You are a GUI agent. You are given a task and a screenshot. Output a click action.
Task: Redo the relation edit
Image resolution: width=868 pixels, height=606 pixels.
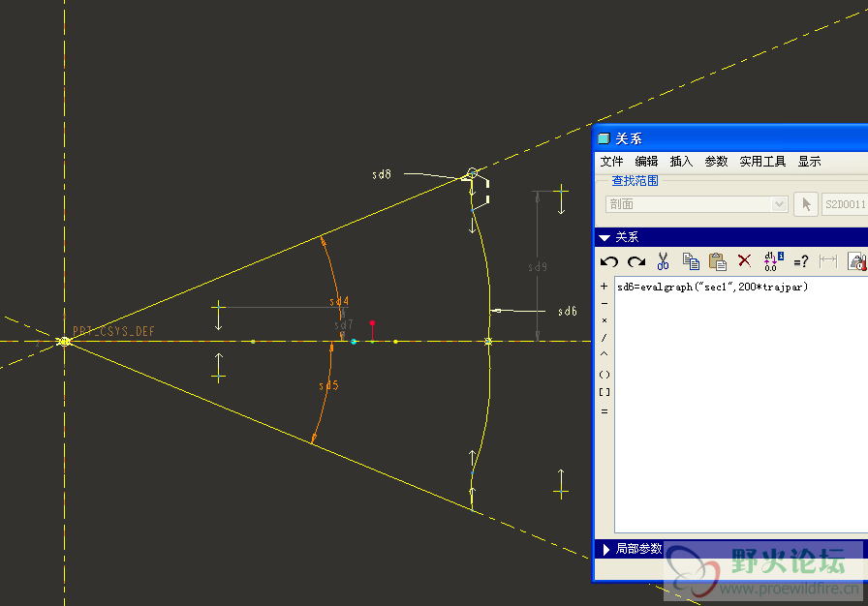coord(636,261)
